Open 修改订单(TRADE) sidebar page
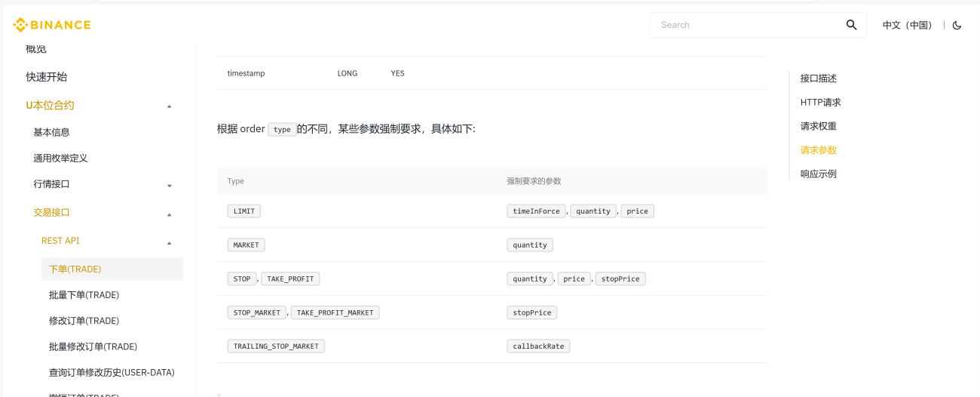 (x=84, y=321)
